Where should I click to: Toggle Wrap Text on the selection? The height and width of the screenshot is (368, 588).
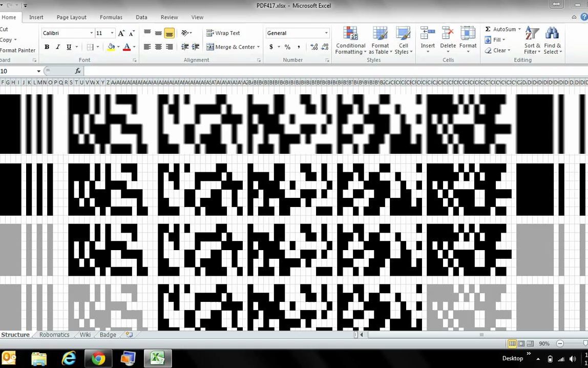[224, 33]
